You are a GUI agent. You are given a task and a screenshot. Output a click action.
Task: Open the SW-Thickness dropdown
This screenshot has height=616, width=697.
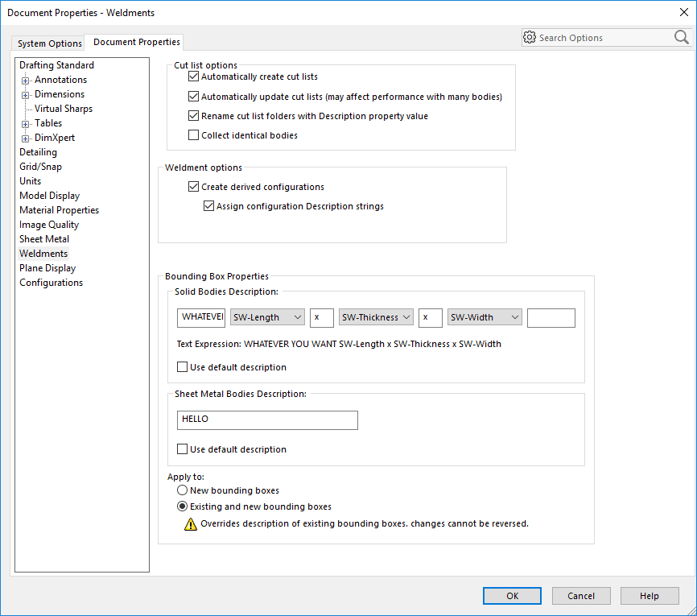tap(376, 317)
